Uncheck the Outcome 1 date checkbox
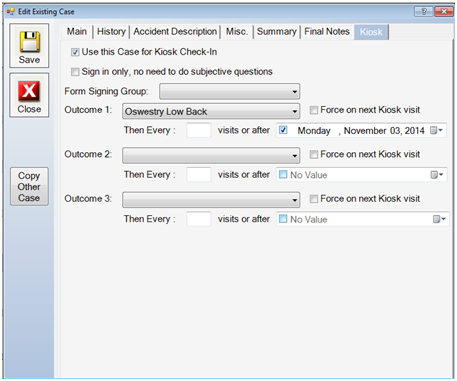 (x=283, y=130)
